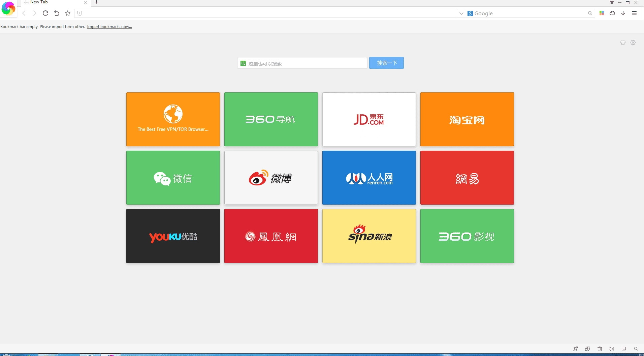Click the overlapping windows icon in status bar
The image size is (644, 356).
tap(624, 349)
